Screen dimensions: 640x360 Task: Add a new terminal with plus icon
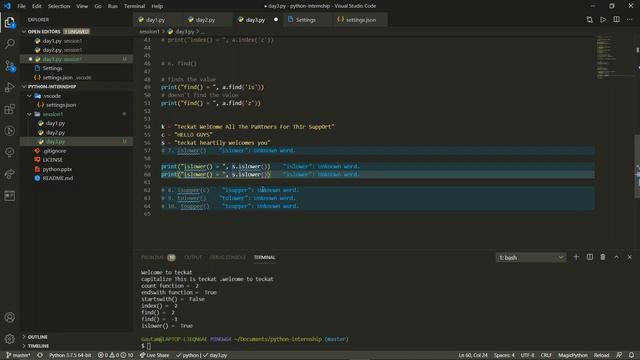576,257
